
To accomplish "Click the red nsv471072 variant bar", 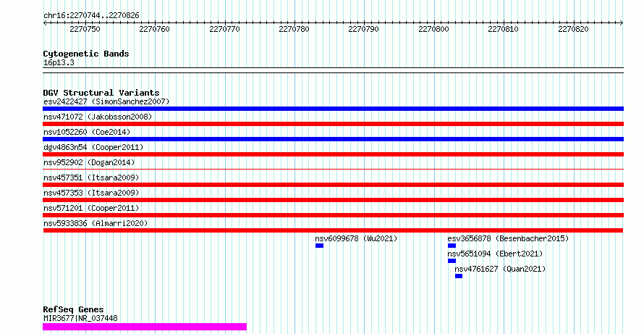I will pyautogui.click(x=333, y=124).
